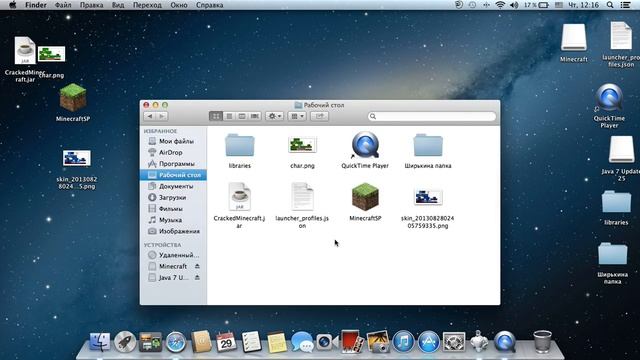Open the Finder menu
The height and width of the screenshot is (360, 640).
[x=36, y=5]
